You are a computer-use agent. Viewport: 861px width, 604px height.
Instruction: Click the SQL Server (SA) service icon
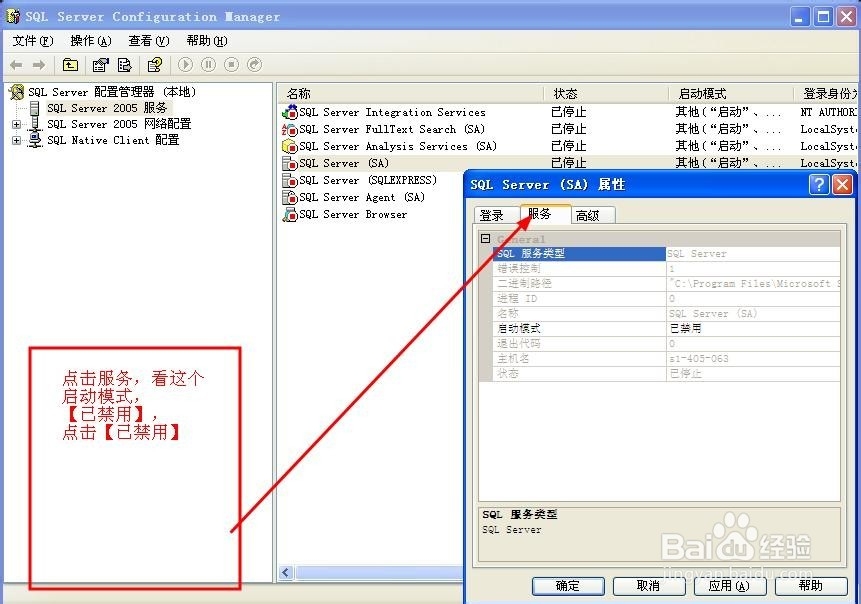click(x=289, y=164)
